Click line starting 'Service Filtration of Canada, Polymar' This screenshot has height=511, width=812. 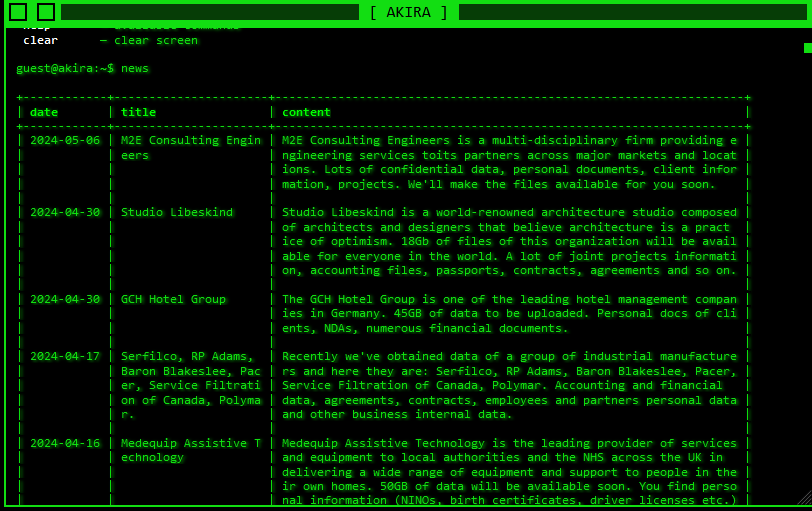point(502,385)
